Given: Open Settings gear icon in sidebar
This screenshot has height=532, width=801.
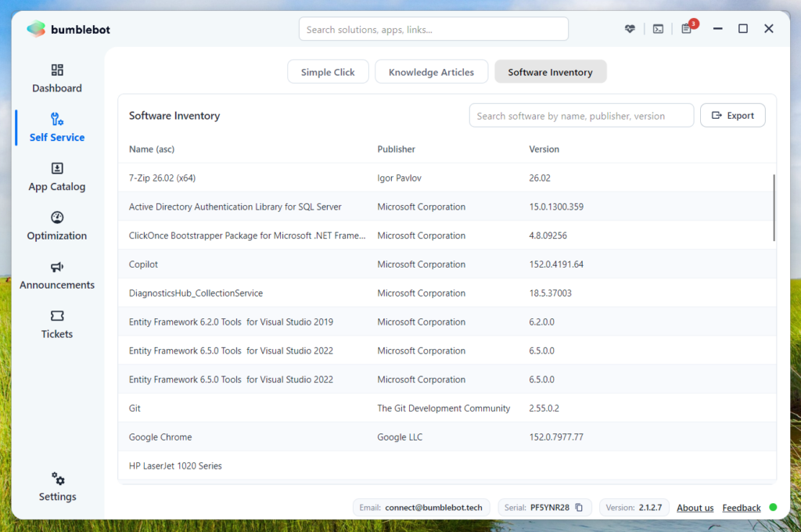Looking at the screenshot, I should [58, 479].
